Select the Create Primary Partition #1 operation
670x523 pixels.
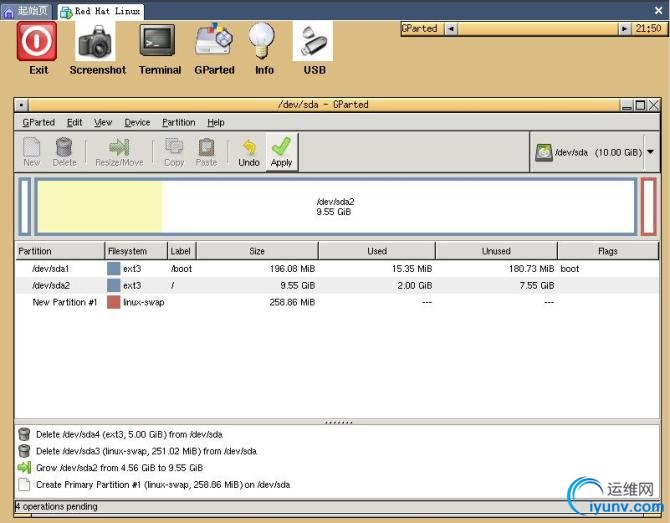click(163, 485)
